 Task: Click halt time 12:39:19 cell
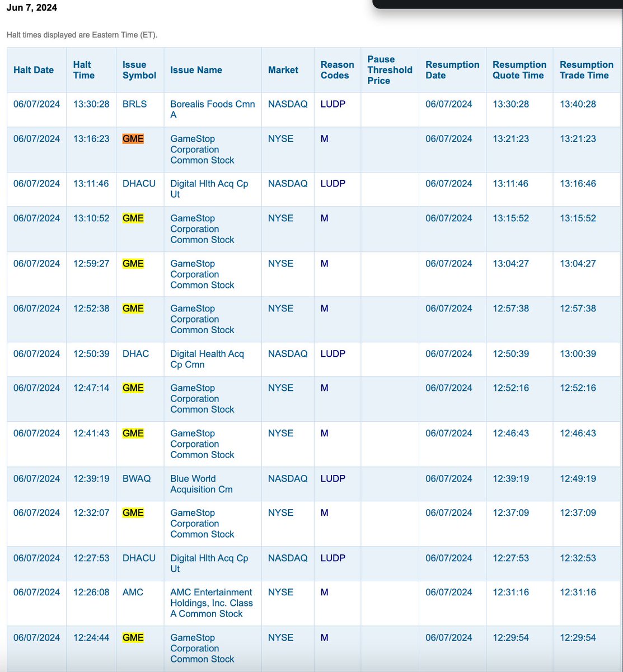[x=91, y=479]
